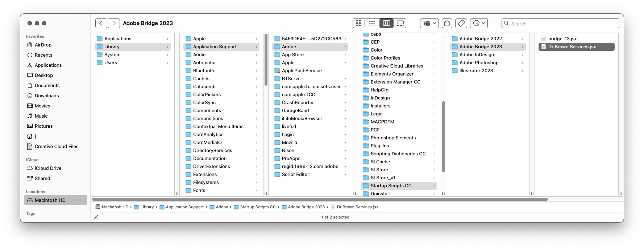Image resolution: width=644 pixels, height=249 pixels.
Task: Open Documents in the sidebar
Action: tap(55, 86)
